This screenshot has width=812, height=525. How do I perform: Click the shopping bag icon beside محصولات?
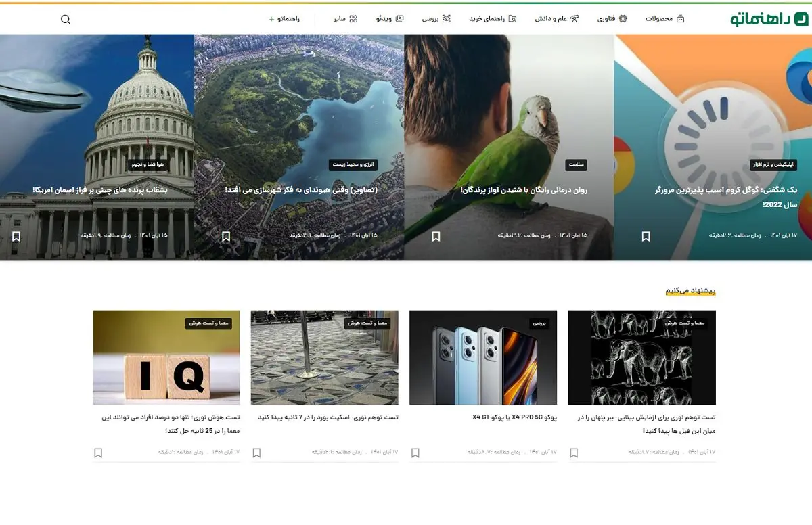[x=681, y=19]
